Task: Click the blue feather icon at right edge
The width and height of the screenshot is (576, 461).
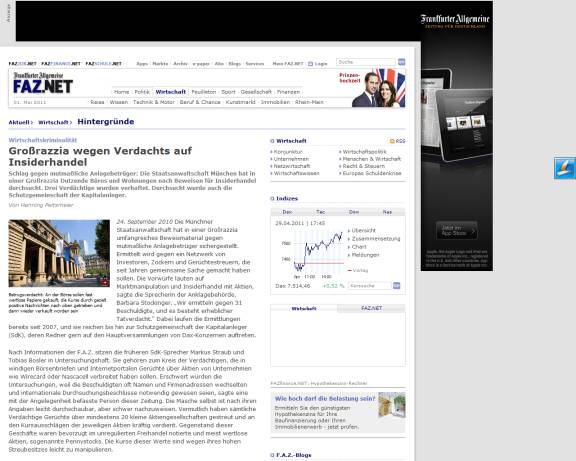Action: point(564,168)
